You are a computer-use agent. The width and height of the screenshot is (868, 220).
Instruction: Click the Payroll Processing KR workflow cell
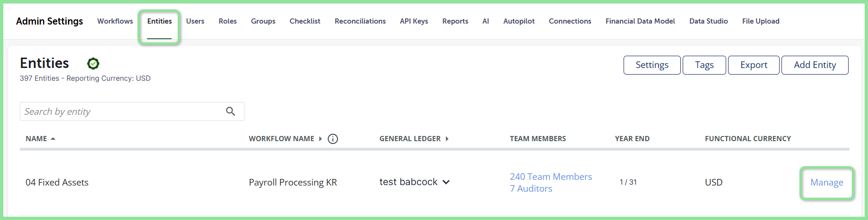pyautogui.click(x=293, y=182)
